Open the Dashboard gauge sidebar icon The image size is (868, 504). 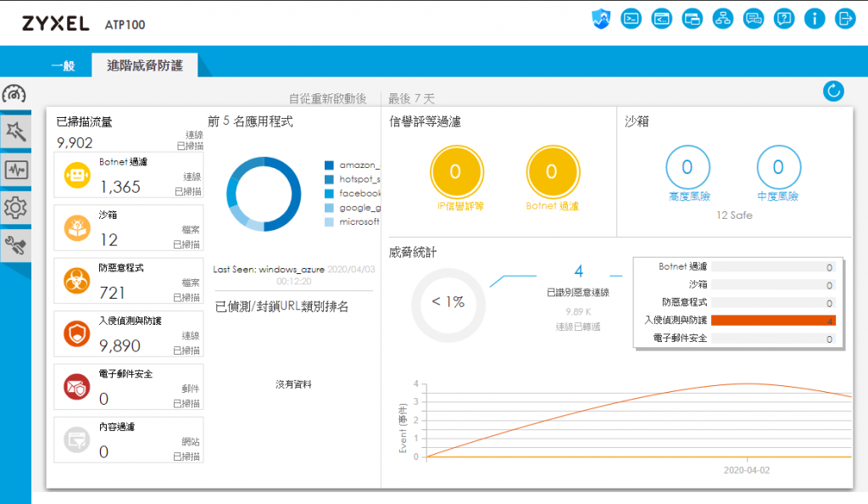click(14, 93)
